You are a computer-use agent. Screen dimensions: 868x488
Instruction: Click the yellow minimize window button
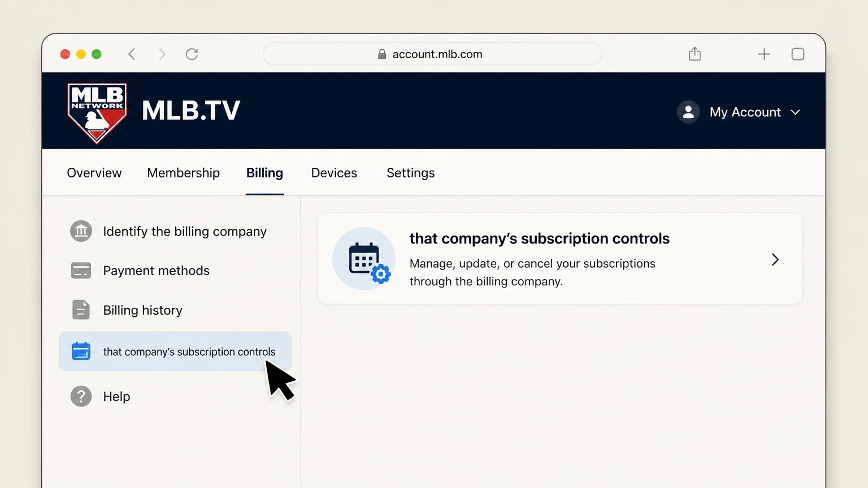pyautogui.click(x=81, y=54)
